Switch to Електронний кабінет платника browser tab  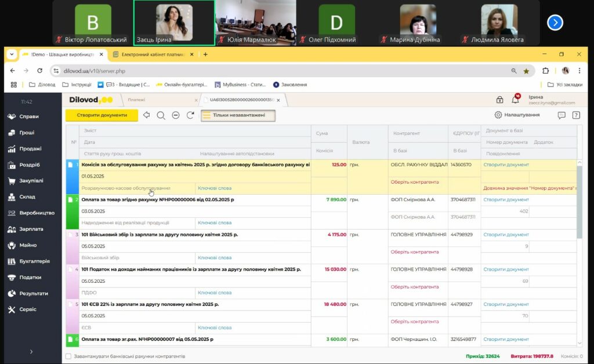point(153,54)
